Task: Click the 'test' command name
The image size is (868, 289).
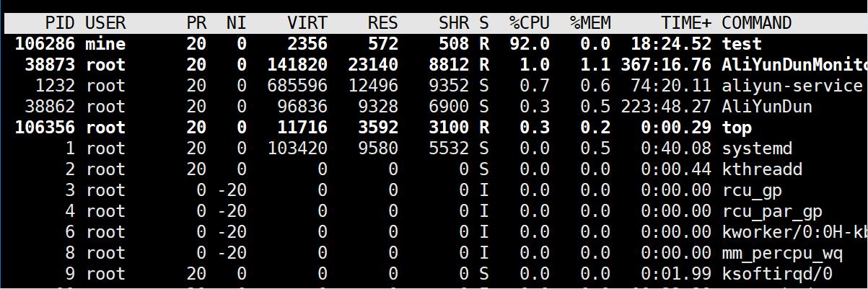Action: 743,44
